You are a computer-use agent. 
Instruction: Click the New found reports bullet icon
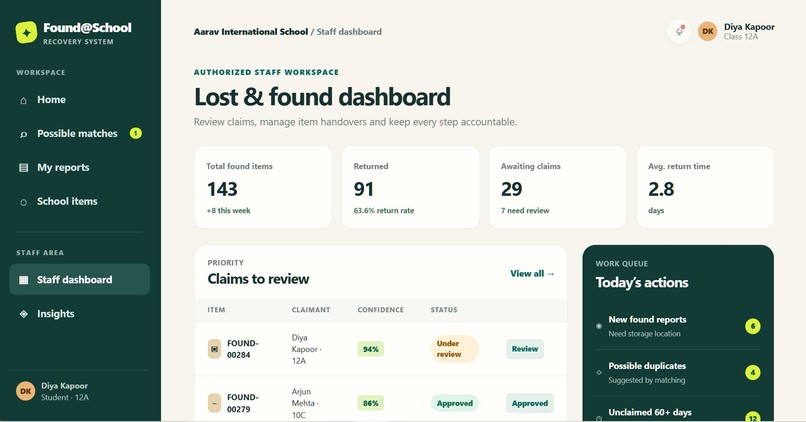pyautogui.click(x=599, y=326)
